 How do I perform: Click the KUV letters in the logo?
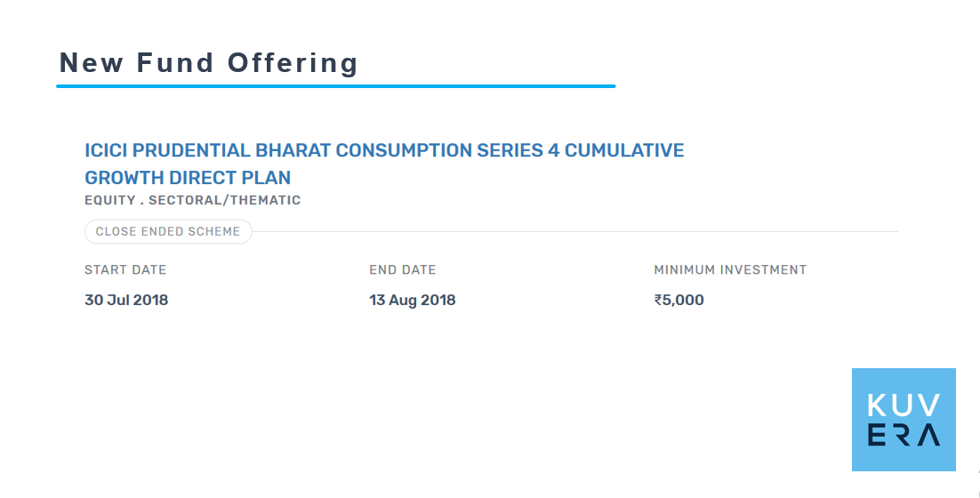pos(904,406)
